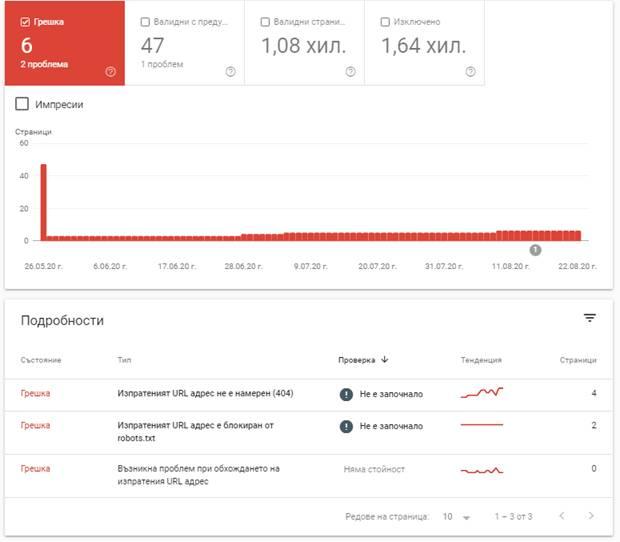Click 'Няма стойност' in the third row

pos(374,469)
